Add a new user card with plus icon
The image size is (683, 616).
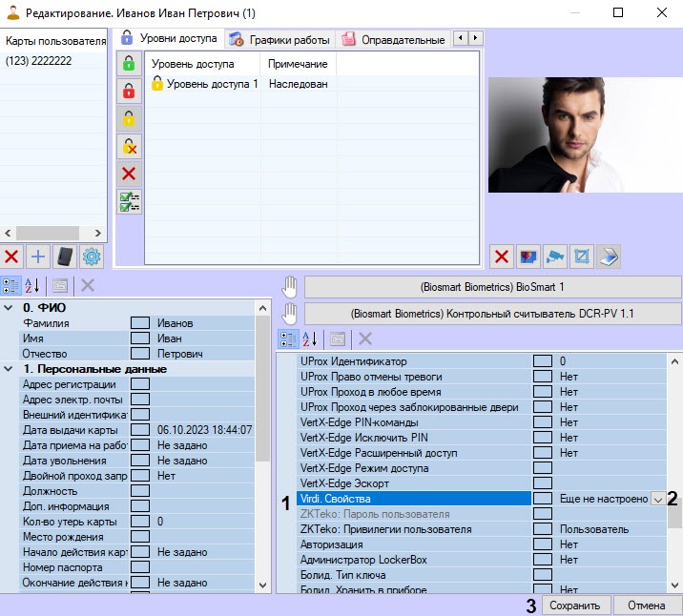[x=38, y=256]
